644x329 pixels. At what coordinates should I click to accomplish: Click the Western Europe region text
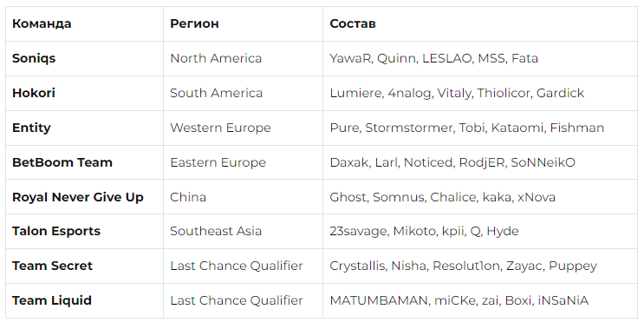click(x=220, y=128)
